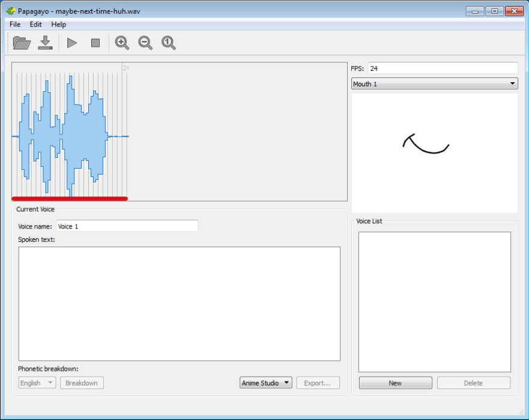The image size is (529, 420).
Task: Change the Anime Studio export format
Action: point(265,382)
